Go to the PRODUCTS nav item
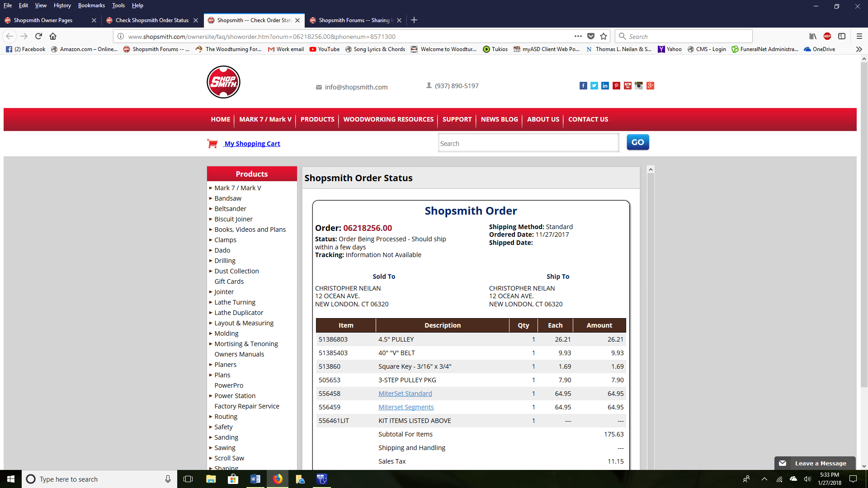 (317, 119)
